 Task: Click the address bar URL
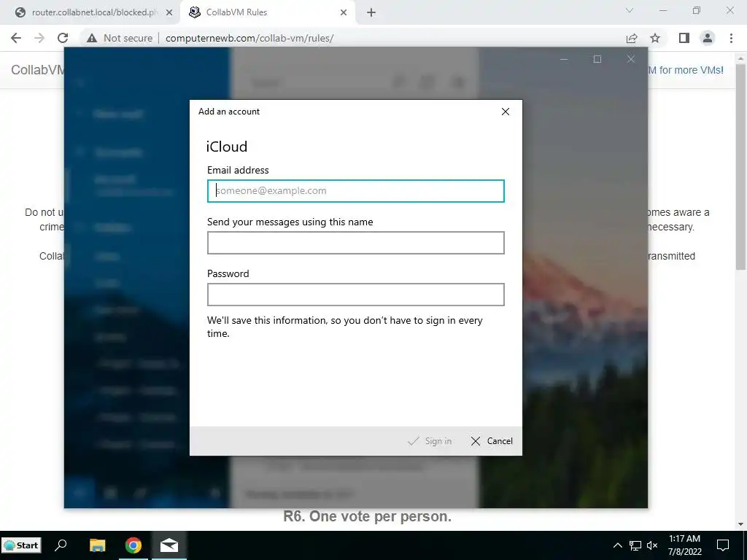pos(249,38)
